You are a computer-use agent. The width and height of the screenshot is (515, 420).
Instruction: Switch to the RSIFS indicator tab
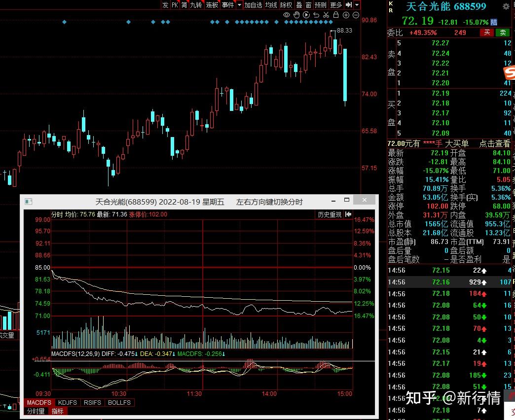[92, 403]
